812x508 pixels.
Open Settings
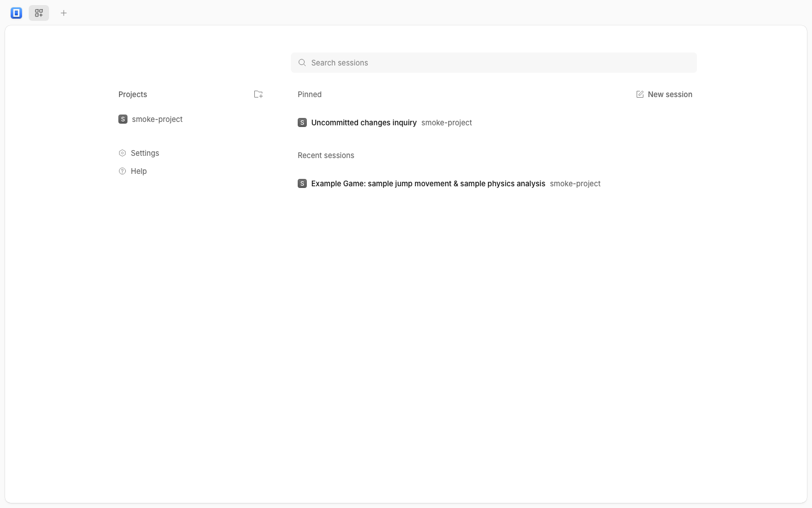[145, 153]
